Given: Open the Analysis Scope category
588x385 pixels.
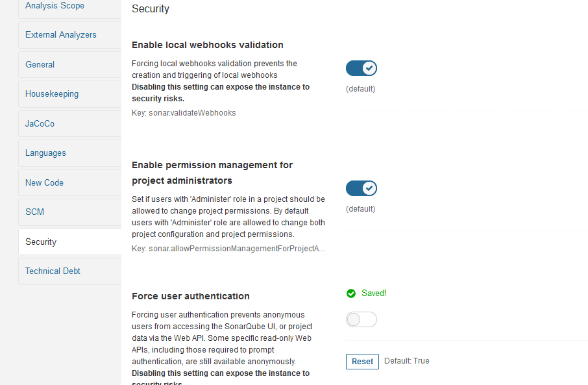Looking at the screenshot, I should click(55, 6).
